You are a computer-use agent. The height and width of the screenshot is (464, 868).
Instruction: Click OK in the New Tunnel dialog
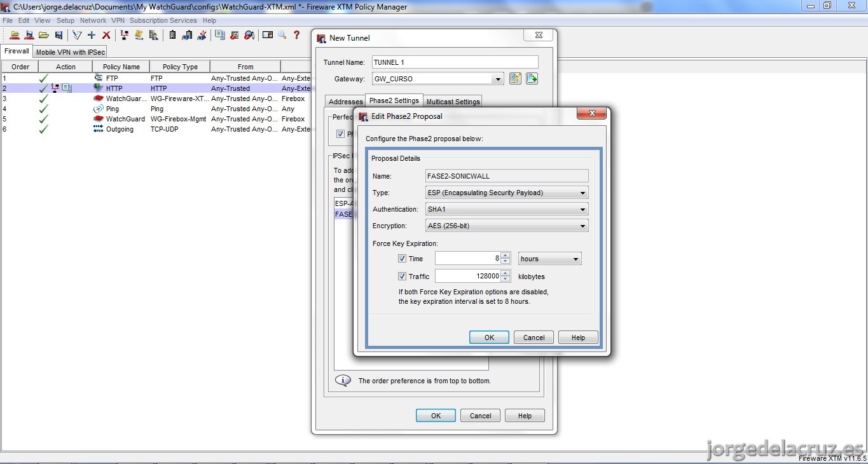[436, 416]
